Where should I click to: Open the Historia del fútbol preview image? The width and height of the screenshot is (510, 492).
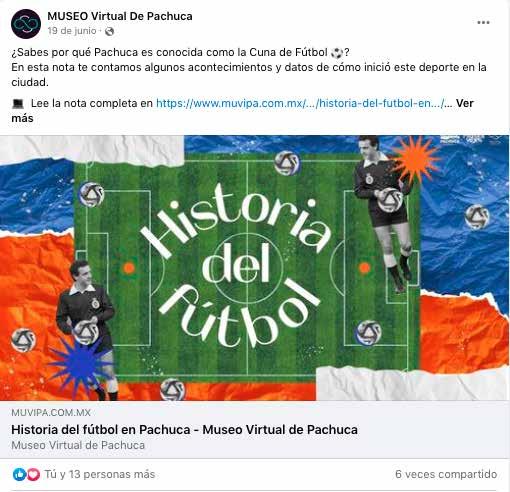click(x=255, y=268)
